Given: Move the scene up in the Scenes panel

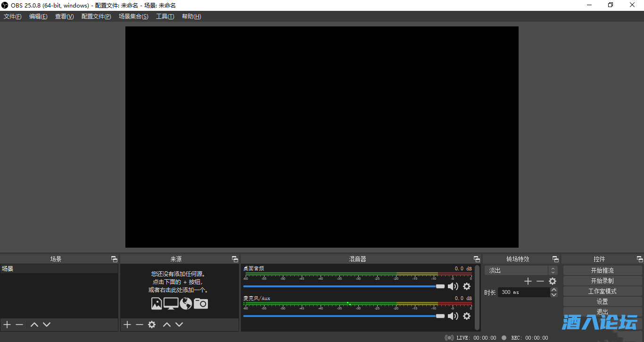Looking at the screenshot, I should tap(34, 325).
